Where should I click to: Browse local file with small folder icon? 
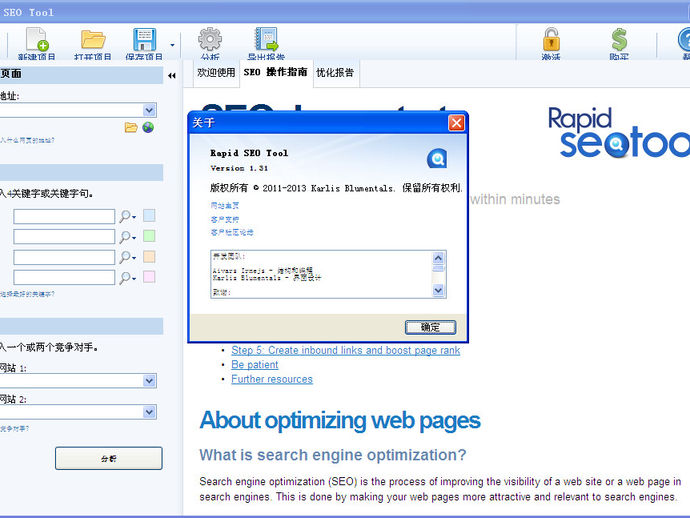click(131, 128)
